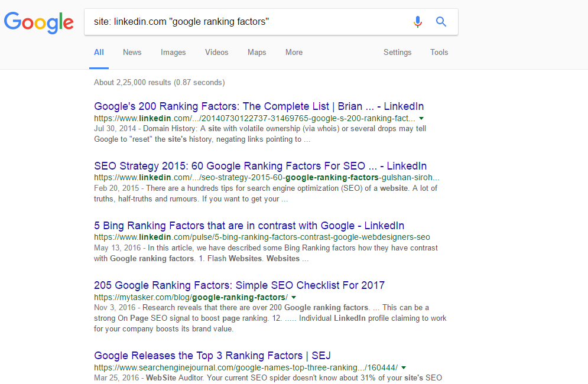Viewport: 588px width, 384px height.
Task: Click the blue magnifier search icon
Action: tap(441, 22)
